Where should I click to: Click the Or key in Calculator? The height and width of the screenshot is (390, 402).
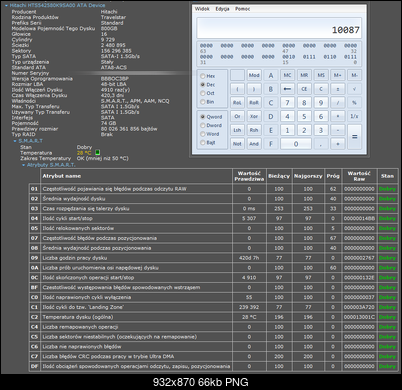pyautogui.click(x=237, y=116)
